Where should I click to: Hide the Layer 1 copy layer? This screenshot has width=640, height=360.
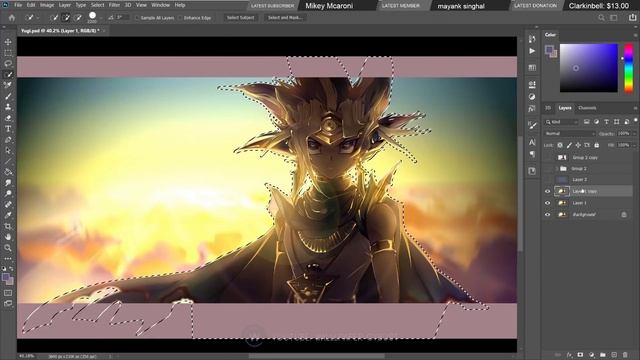[548, 191]
